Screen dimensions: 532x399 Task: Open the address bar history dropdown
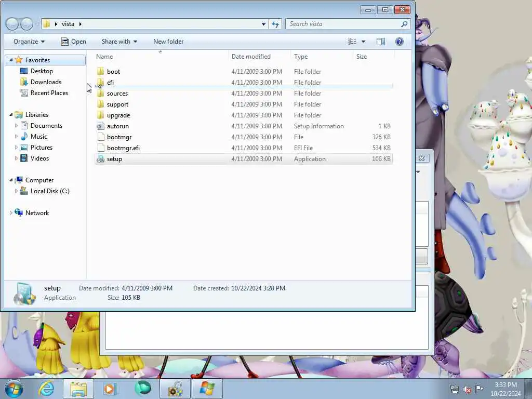(x=263, y=24)
